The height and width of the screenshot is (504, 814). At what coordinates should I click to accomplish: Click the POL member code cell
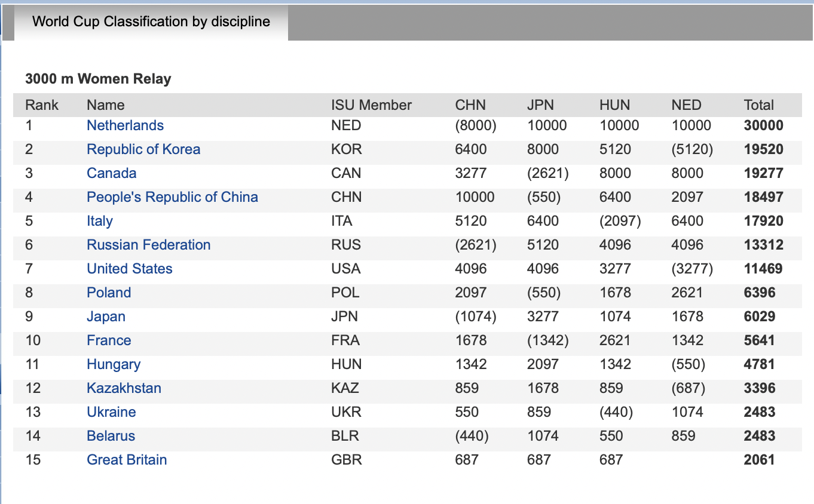tap(345, 293)
